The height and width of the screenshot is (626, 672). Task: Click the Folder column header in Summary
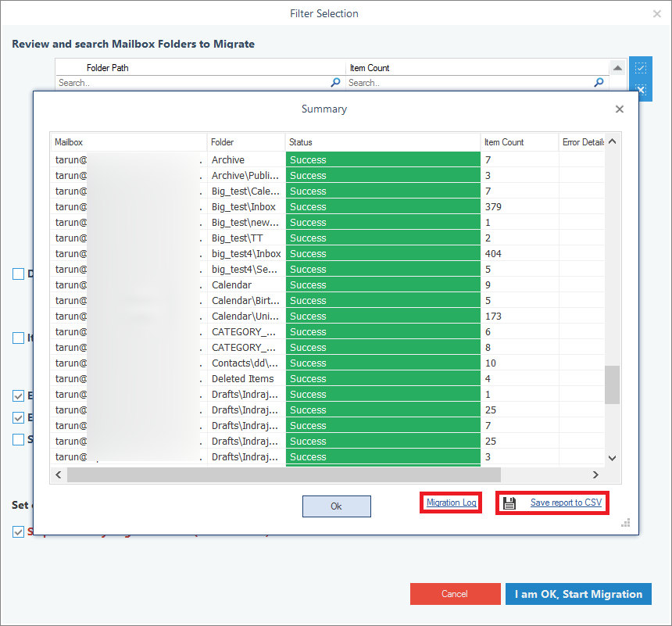(x=246, y=142)
